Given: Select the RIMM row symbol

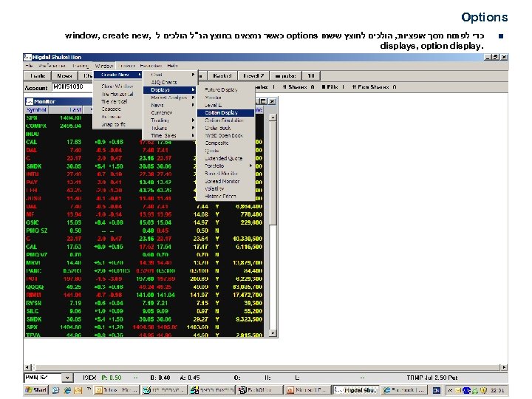Looking at the screenshot, I should click(33, 295).
